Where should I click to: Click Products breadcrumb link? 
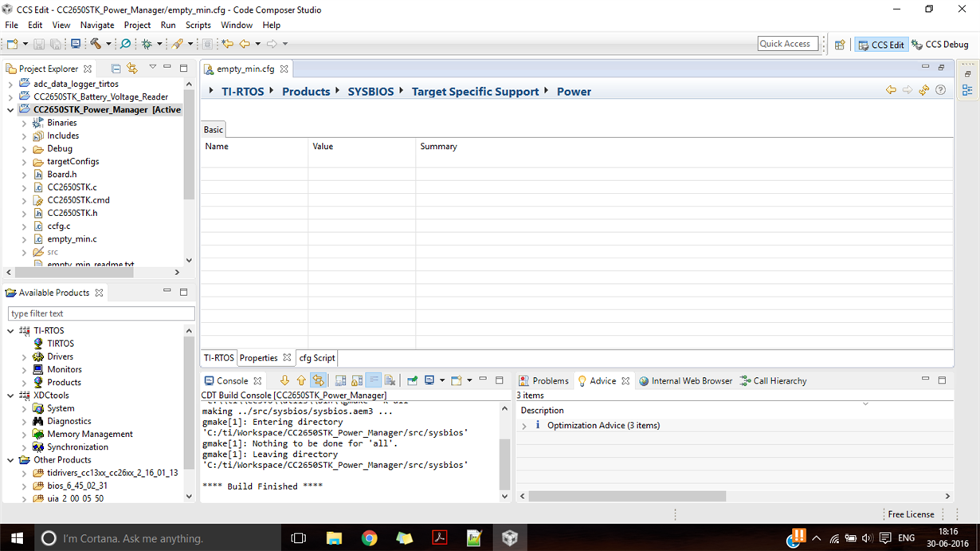point(306,92)
